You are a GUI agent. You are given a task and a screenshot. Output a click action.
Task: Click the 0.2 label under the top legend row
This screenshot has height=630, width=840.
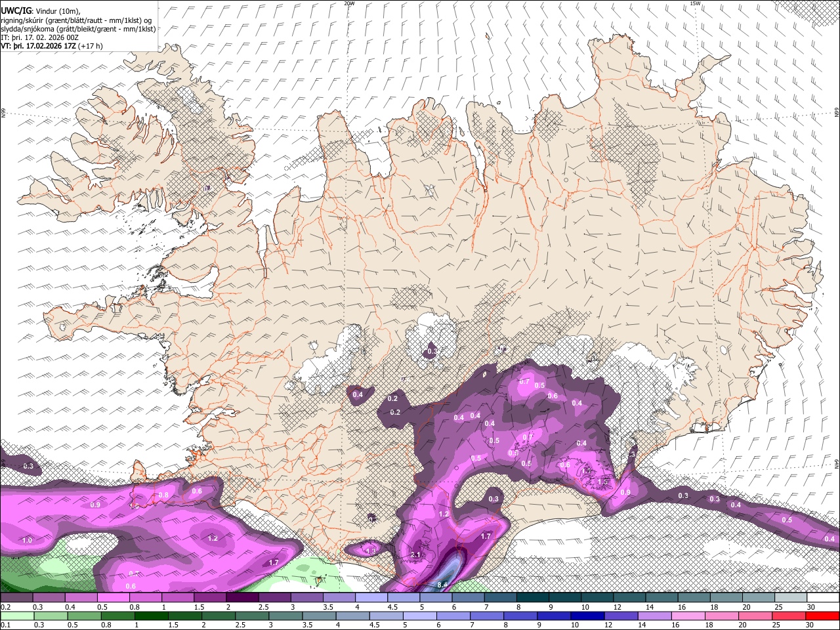click(x=7, y=607)
